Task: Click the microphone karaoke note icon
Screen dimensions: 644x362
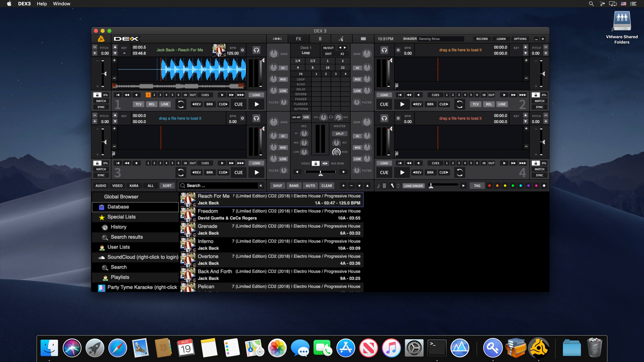Action: (x=379, y=186)
